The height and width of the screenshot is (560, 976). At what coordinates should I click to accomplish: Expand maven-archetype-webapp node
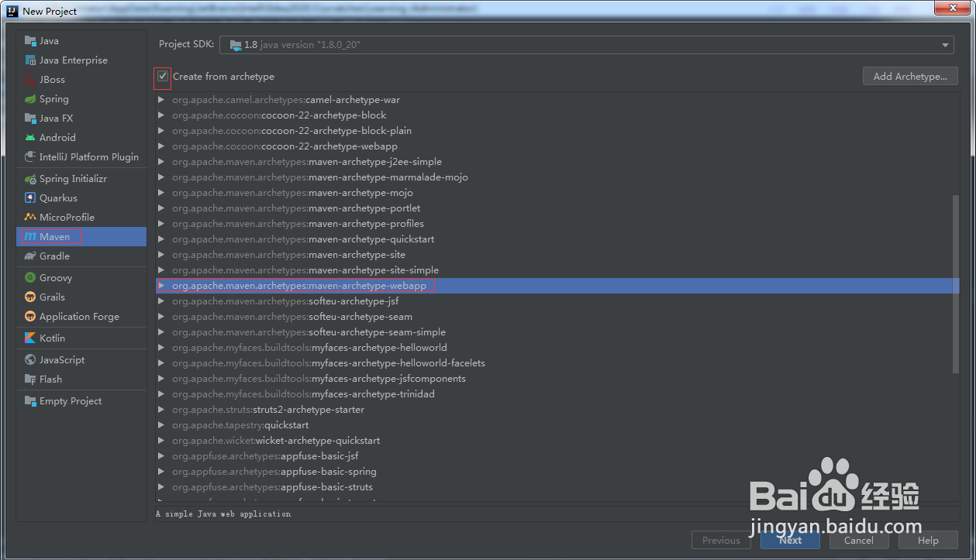pos(161,286)
